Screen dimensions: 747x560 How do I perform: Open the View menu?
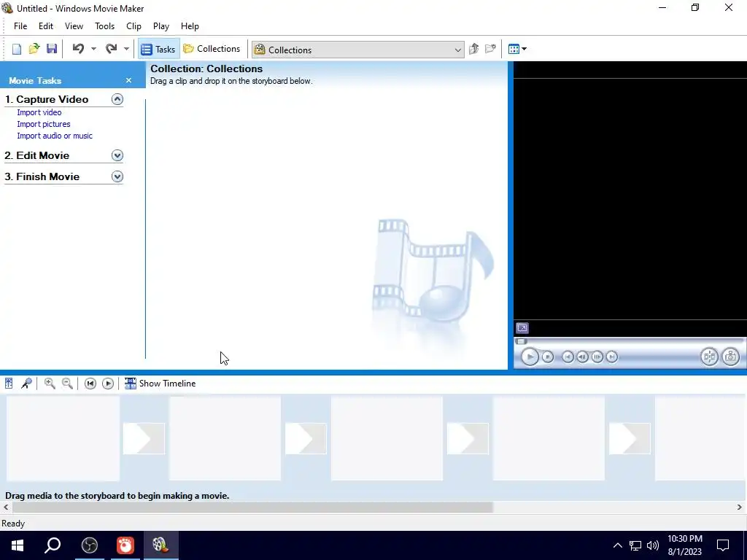(x=74, y=26)
